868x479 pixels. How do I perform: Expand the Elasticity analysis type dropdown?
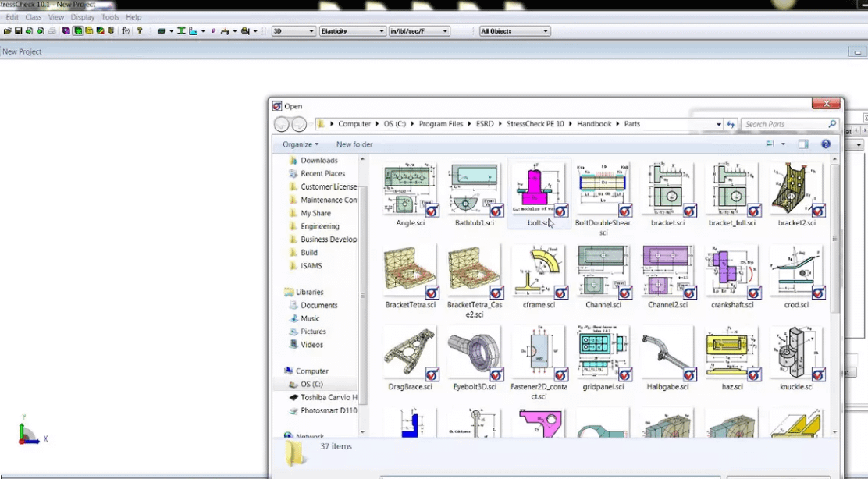(x=354, y=31)
